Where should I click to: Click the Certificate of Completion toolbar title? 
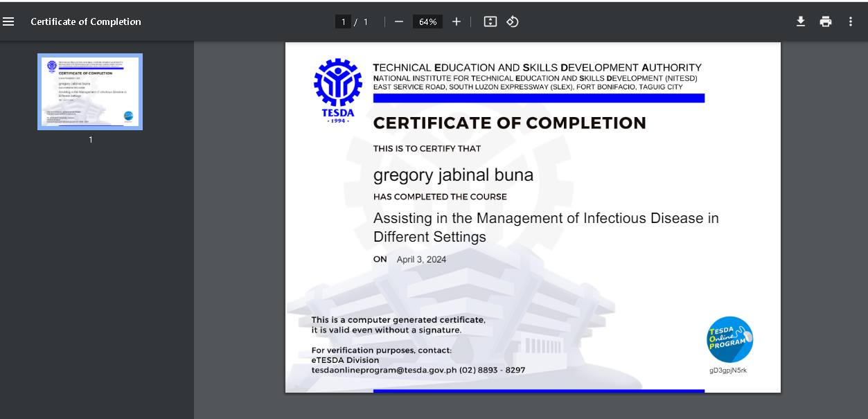pyautogui.click(x=86, y=21)
